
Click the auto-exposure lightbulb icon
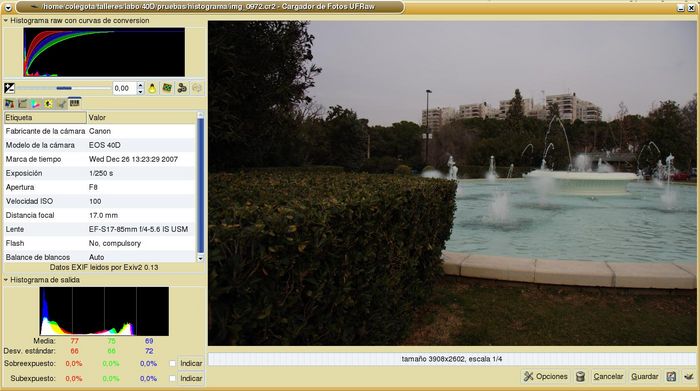pos(152,88)
